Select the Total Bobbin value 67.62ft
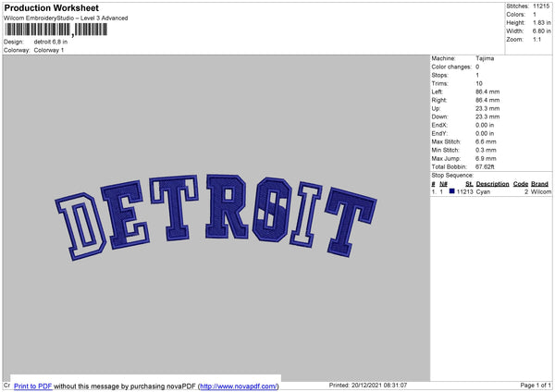Viewport: 555px width, 392px height. (485, 167)
